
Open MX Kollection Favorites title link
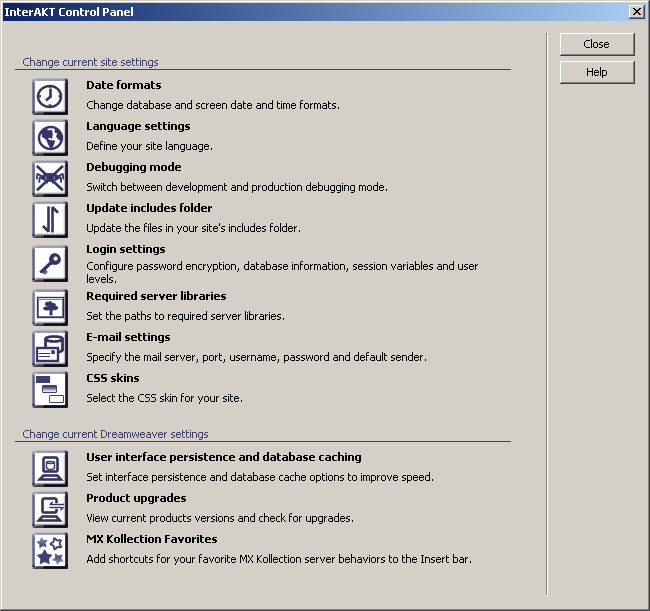click(151, 539)
